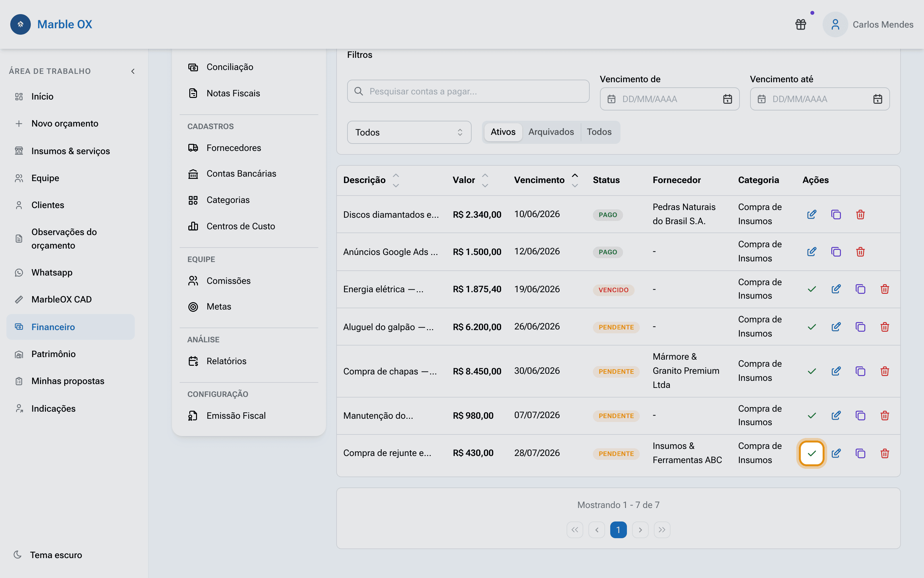The image size is (924, 578).
Task: Open Patrimônio in sidebar
Action: [x=71, y=354]
